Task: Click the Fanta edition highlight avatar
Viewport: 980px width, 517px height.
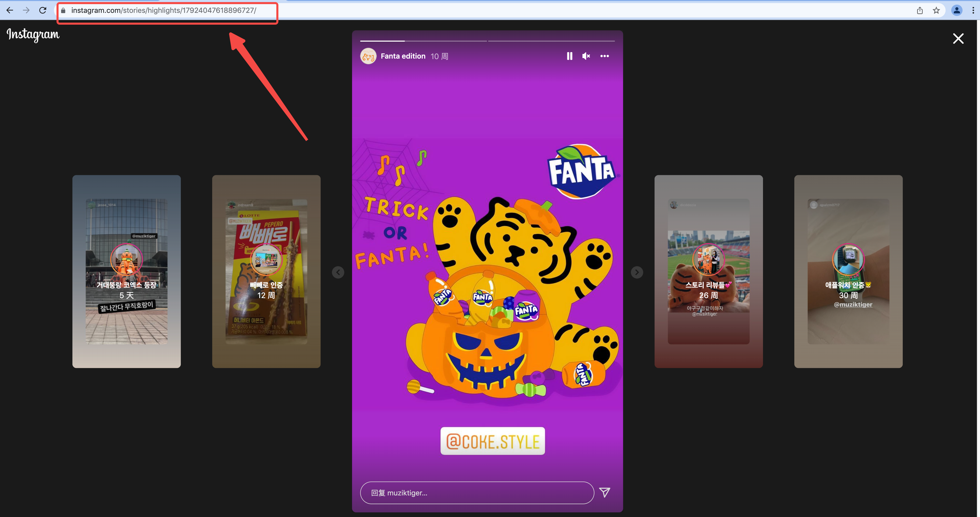Action: coord(367,56)
